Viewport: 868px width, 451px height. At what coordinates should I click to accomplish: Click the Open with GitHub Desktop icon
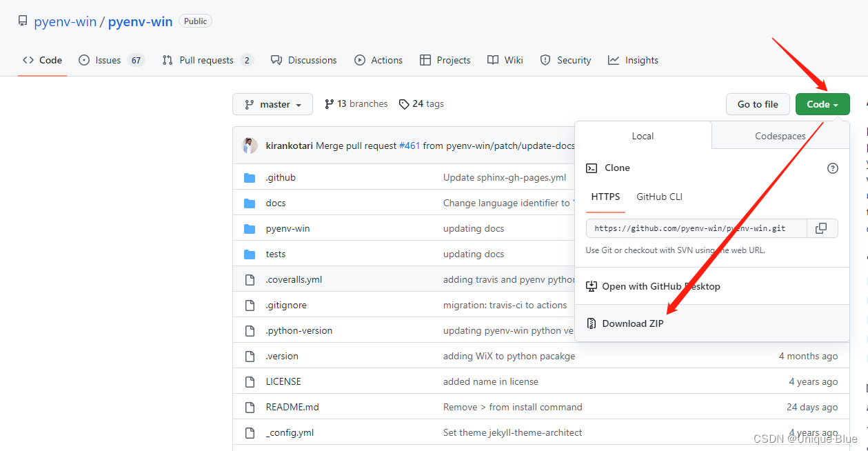pos(591,286)
